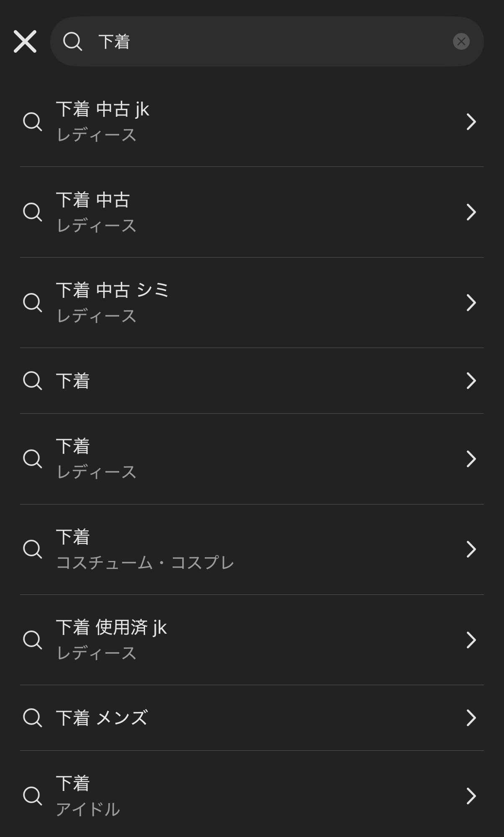Viewport: 504px width, 837px height.
Task: Click the magnifier icon beside the uncategorized 下着 suggestion
Action: point(33,381)
